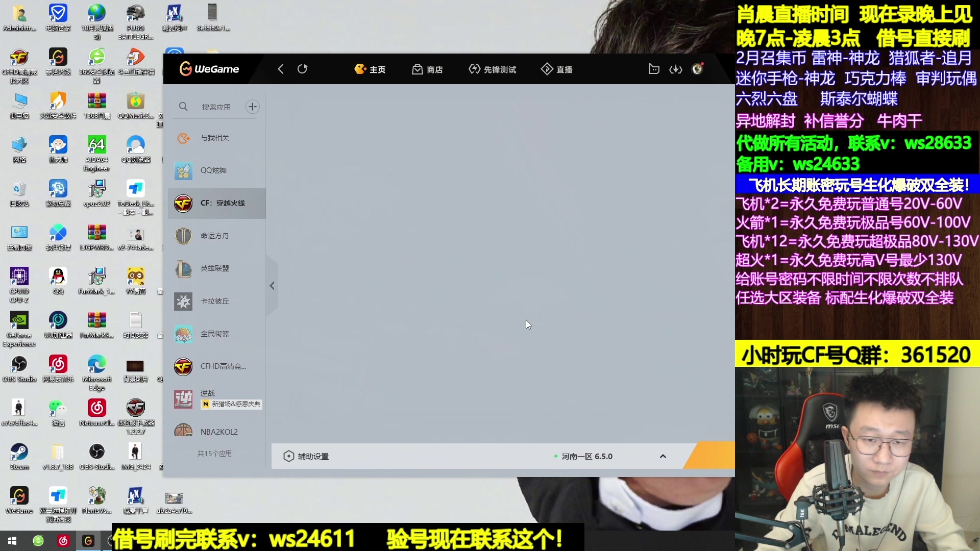Open the 主页 home tab
The width and height of the screenshot is (980, 551).
click(x=370, y=69)
